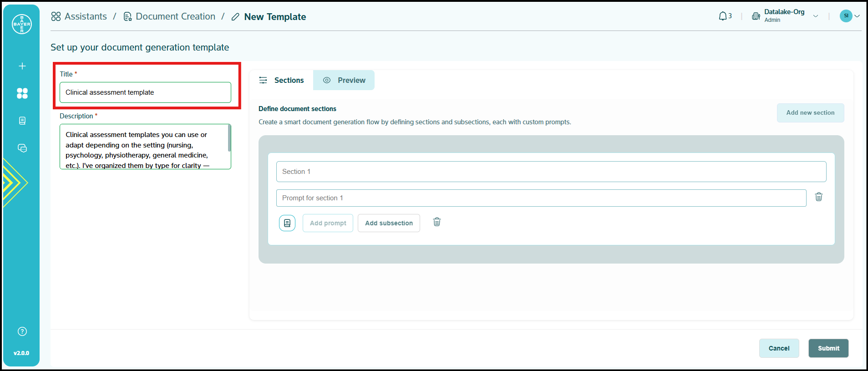The height and width of the screenshot is (371, 868).
Task: Click document icon left of Add prompt
Action: pos(287,223)
